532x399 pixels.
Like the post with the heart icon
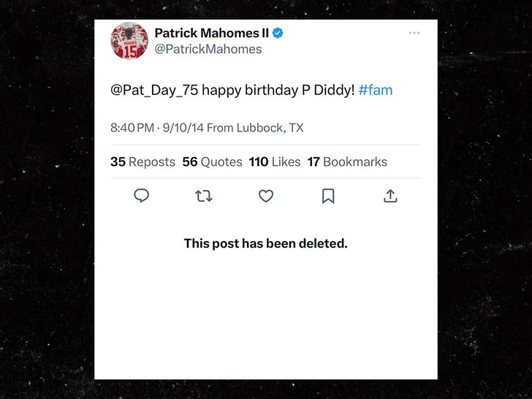(266, 196)
